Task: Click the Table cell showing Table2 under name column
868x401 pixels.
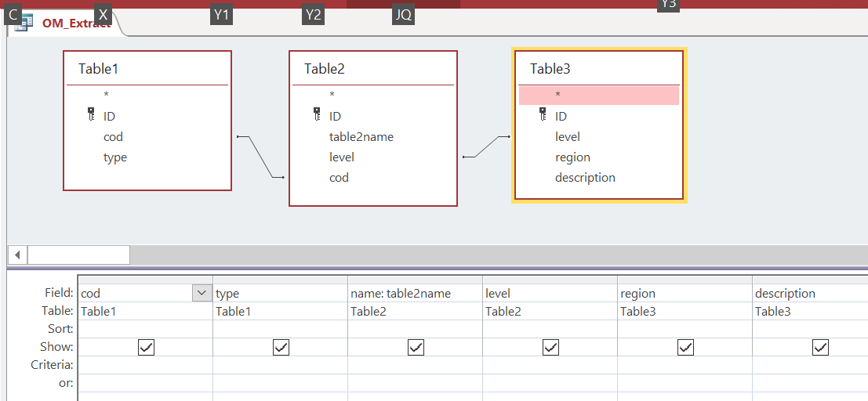Action: pos(415,312)
